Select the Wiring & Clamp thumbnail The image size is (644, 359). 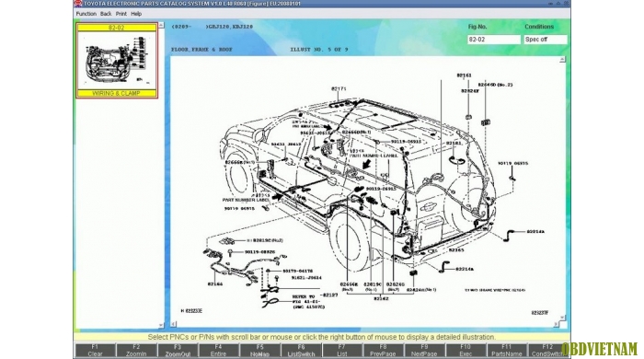click(117, 61)
